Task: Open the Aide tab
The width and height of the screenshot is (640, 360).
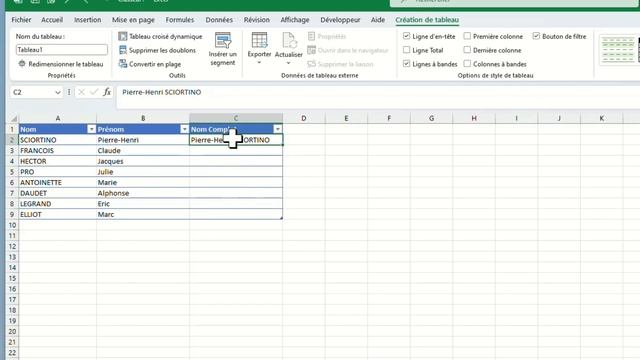Action: point(378,20)
